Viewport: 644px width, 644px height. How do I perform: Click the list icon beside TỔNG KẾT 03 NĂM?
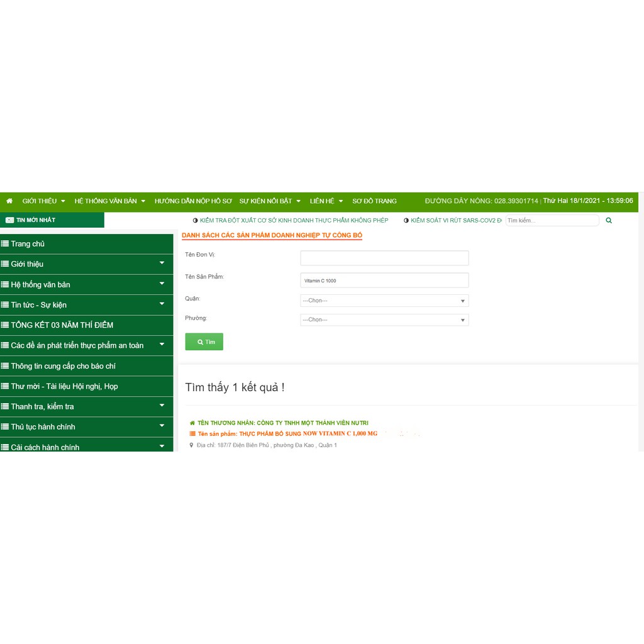[5, 325]
